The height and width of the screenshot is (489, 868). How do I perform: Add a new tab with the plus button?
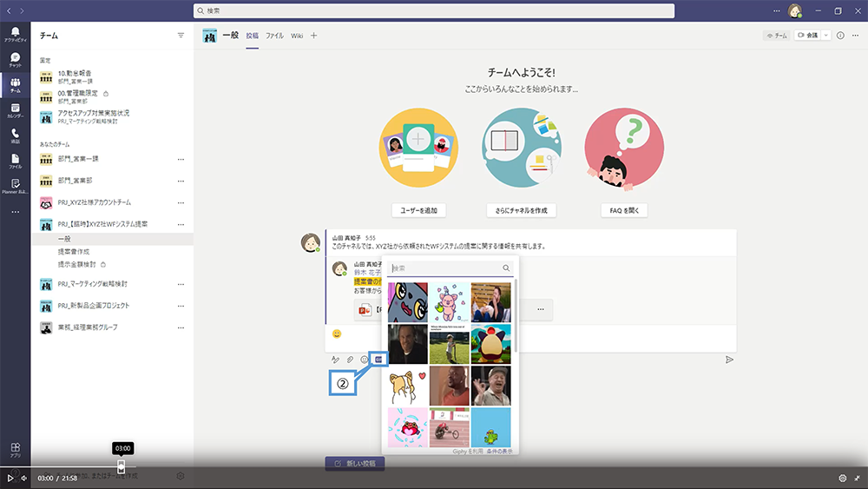pyautogui.click(x=314, y=36)
